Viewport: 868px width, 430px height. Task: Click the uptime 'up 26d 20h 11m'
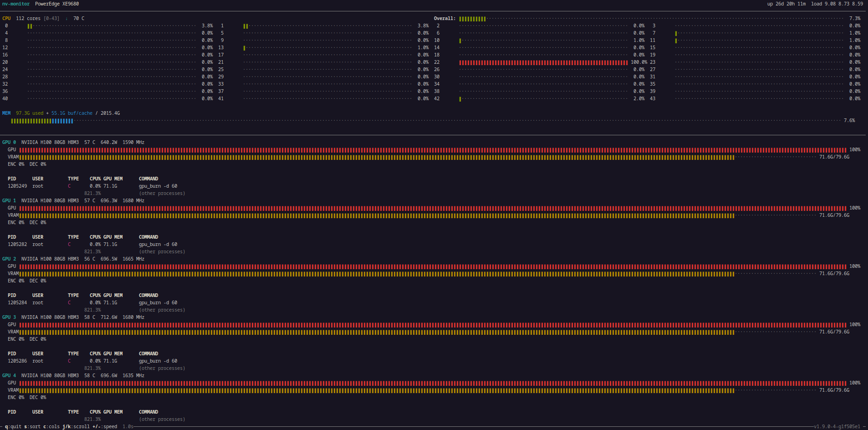[786, 4]
